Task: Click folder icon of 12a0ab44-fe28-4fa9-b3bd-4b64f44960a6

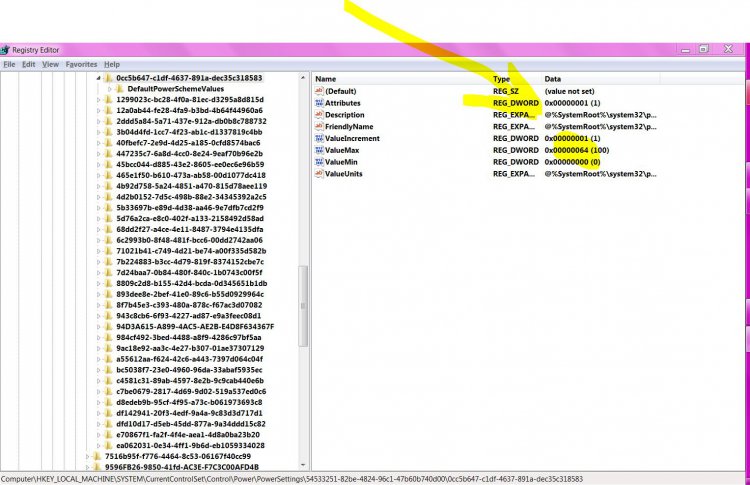Action: pyautogui.click(x=109, y=110)
